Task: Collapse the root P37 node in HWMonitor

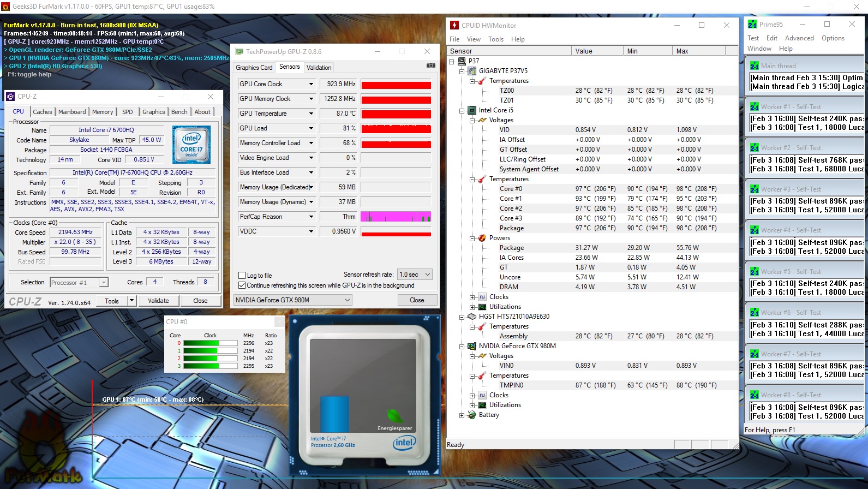Action: click(452, 62)
